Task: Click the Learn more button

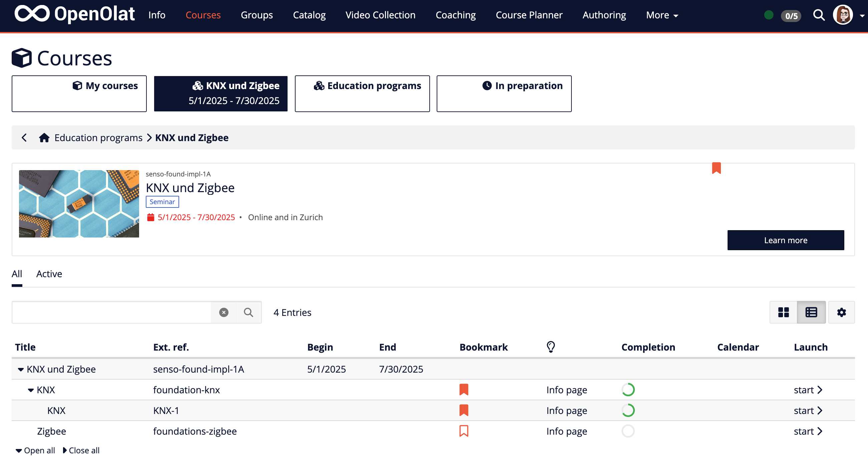Action: pos(786,240)
